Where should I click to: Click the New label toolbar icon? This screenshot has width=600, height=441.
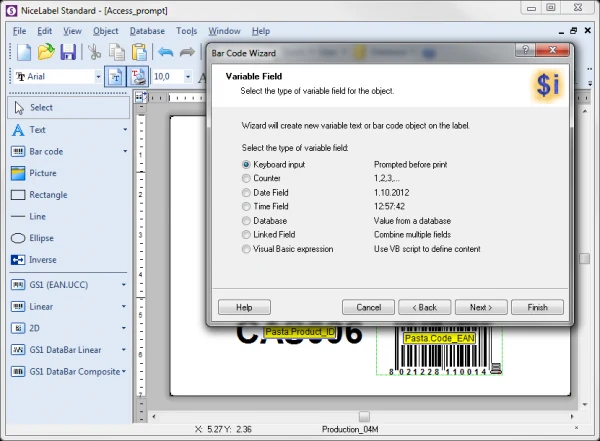(24, 52)
